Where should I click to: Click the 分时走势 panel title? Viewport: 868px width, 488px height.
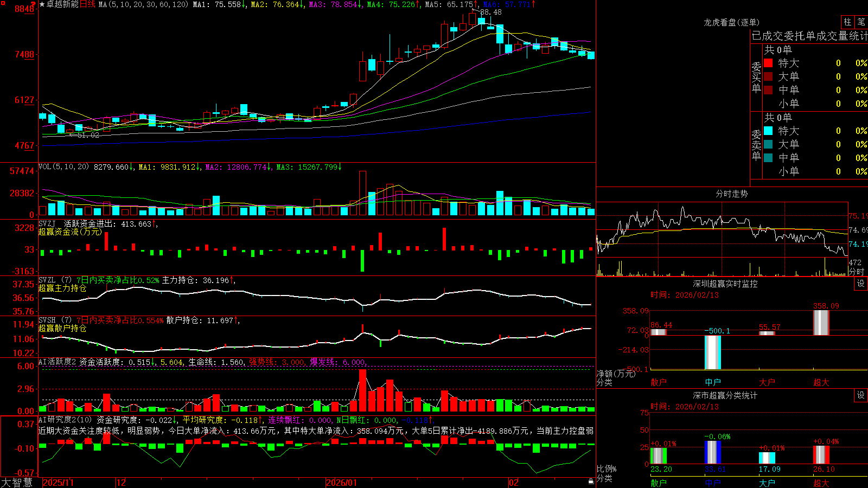[x=731, y=194]
